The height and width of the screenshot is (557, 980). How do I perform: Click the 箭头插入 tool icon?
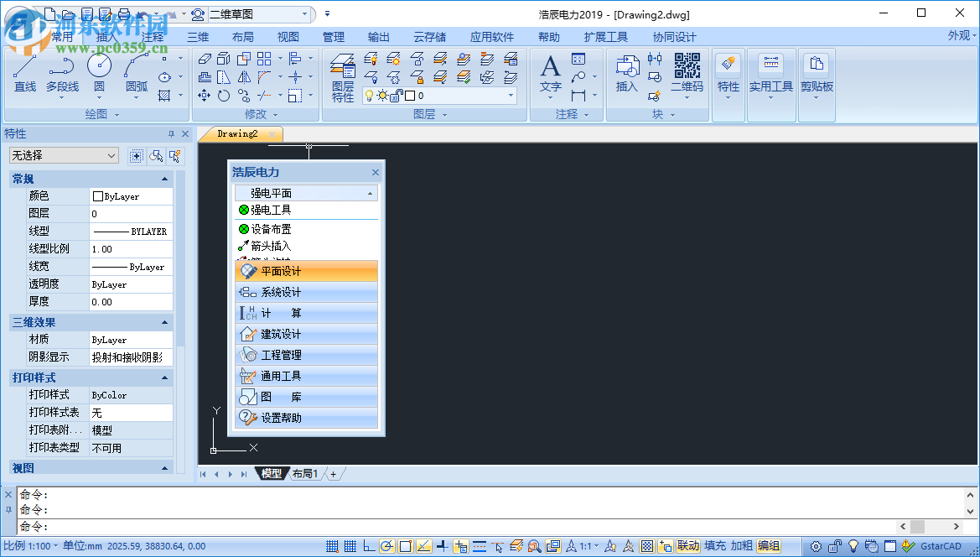pos(244,247)
